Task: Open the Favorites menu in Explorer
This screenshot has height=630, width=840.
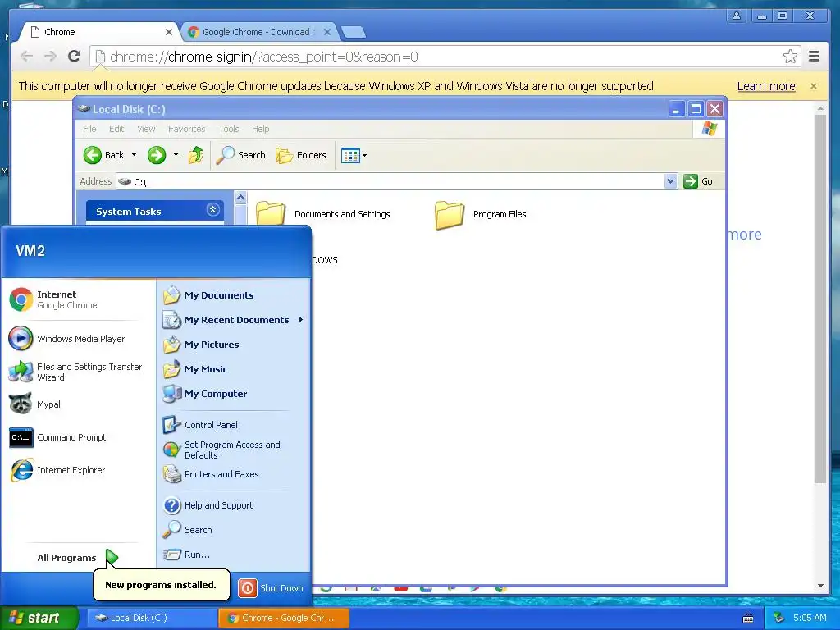Action: pyautogui.click(x=186, y=129)
